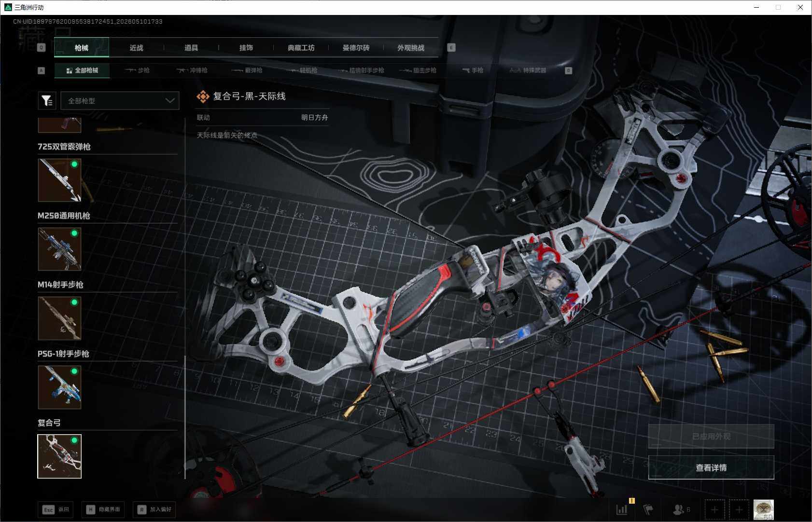Switch to the 挂饰 tab

click(246, 47)
